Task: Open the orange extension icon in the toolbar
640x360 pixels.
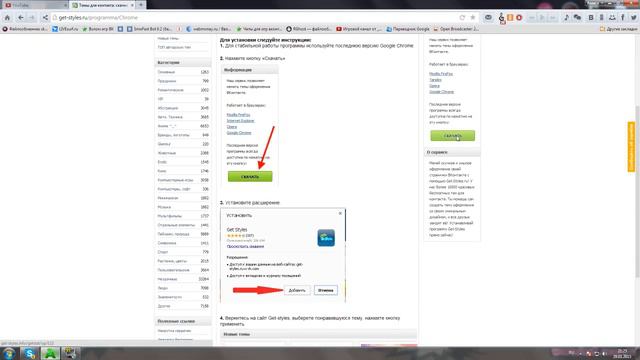Action: tap(510, 18)
